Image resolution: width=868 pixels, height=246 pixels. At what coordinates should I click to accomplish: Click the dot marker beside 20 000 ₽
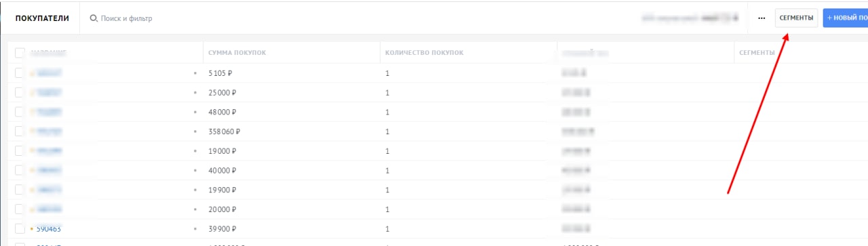click(195, 209)
